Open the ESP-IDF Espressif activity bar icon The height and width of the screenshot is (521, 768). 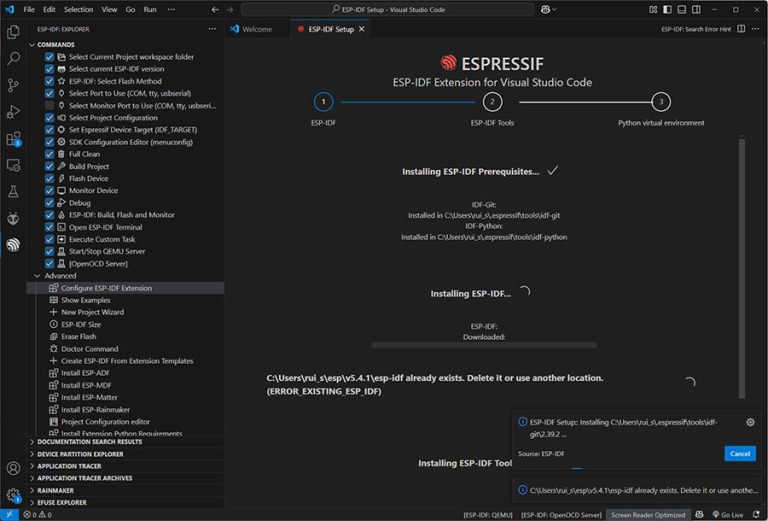(13, 244)
